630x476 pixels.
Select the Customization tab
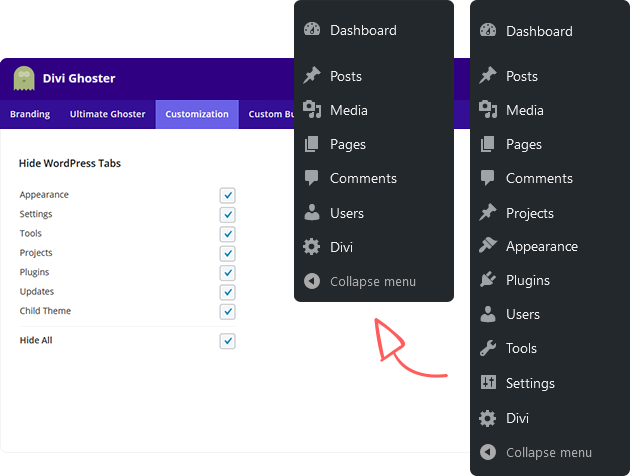[x=197, y=114]
